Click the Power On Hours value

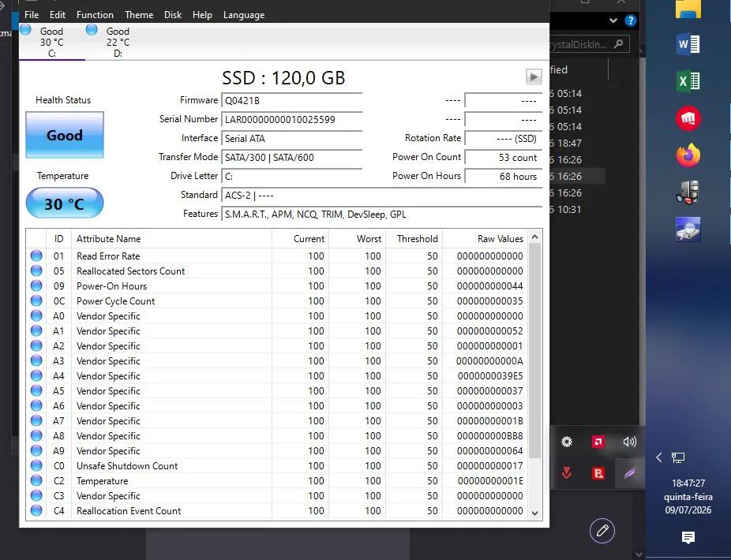point(504,177)
